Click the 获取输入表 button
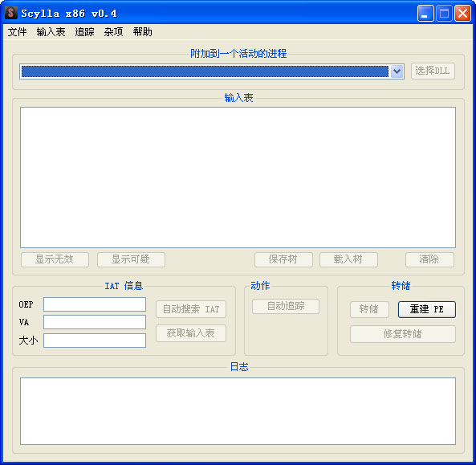The height and width of the screenshot is (465, 476). coord(191,333)
